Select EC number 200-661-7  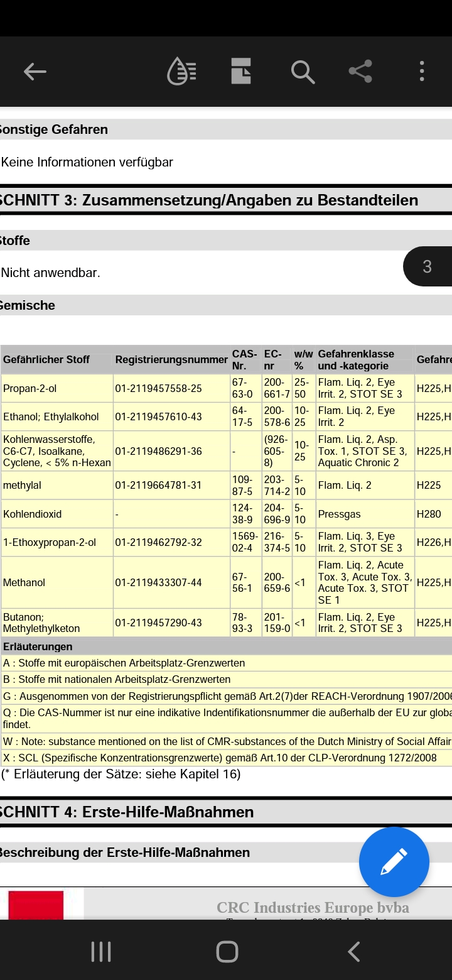[277, 388]
